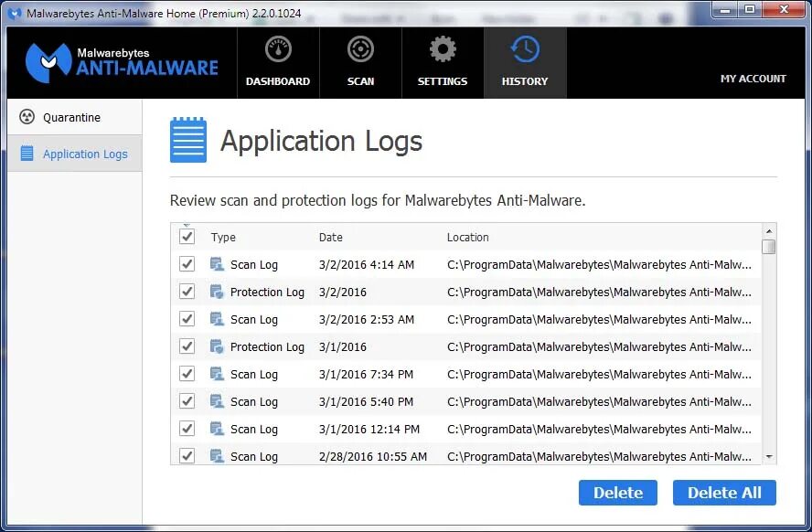
Task: Click the icon of Scan Log 3/1/2016 5:40 PM
Action: (217, 401)
